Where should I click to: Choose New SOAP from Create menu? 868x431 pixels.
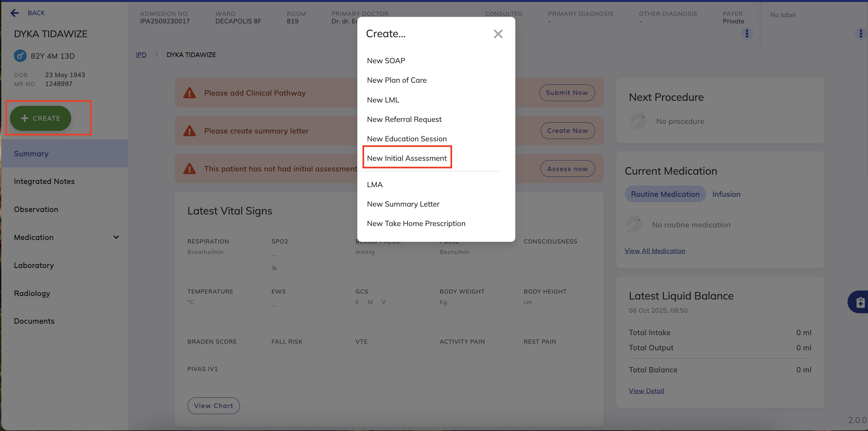coord(386,61)
